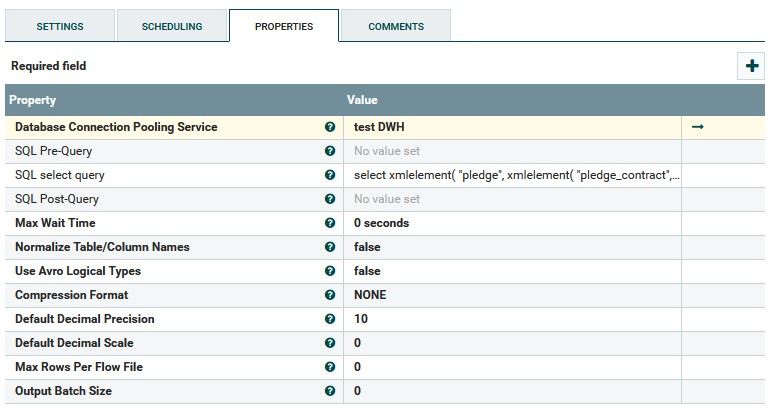Viewport: 776px width, 408px height.
Task: Change Normalize Table/Column Names false value
Action: point(512,247)
